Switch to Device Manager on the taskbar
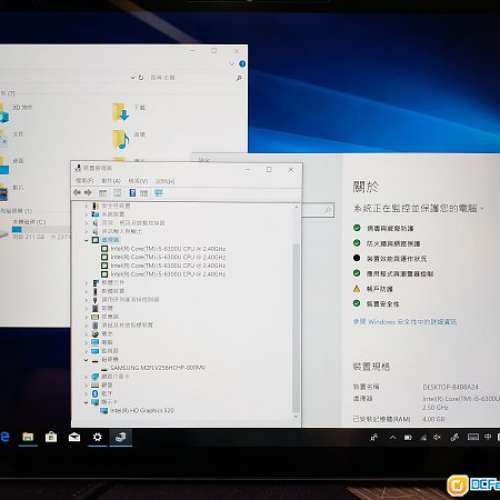 (120, 437)
